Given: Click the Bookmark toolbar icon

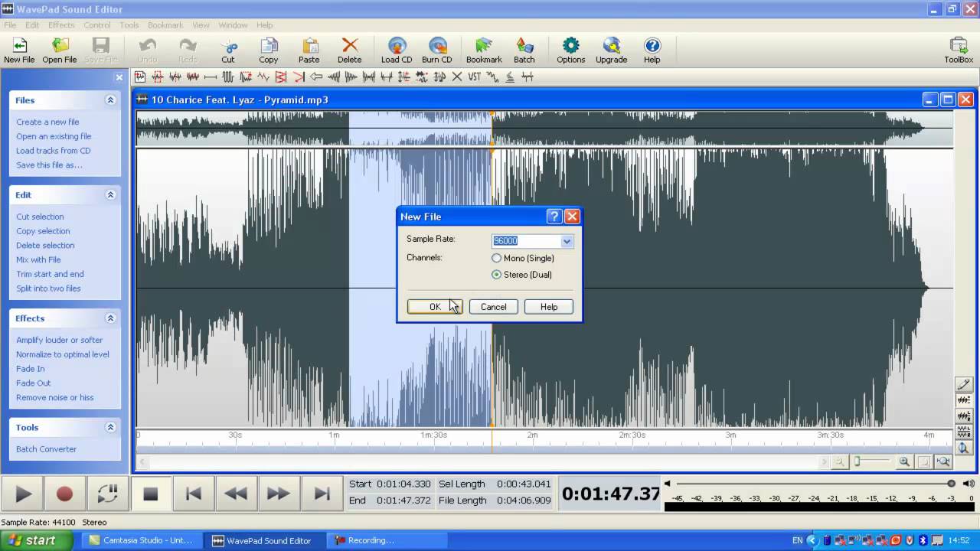Looking at the screenshot, I should [x=484, y=51].
